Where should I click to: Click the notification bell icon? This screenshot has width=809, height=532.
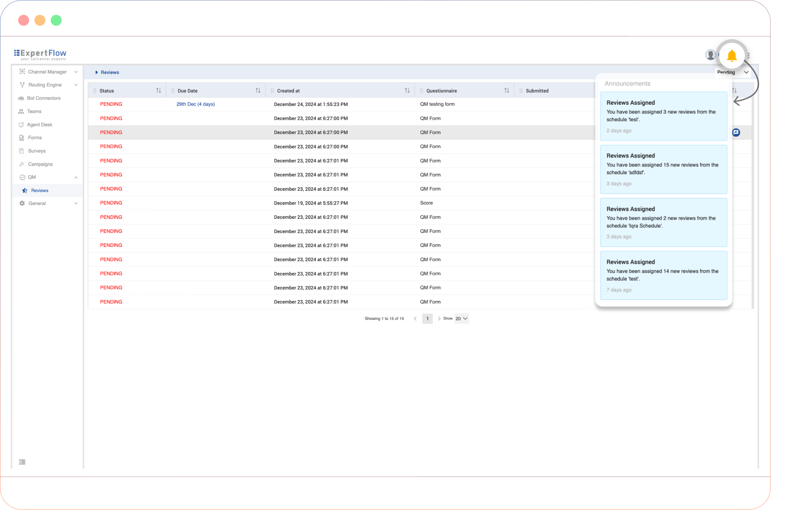click(731, 56)
